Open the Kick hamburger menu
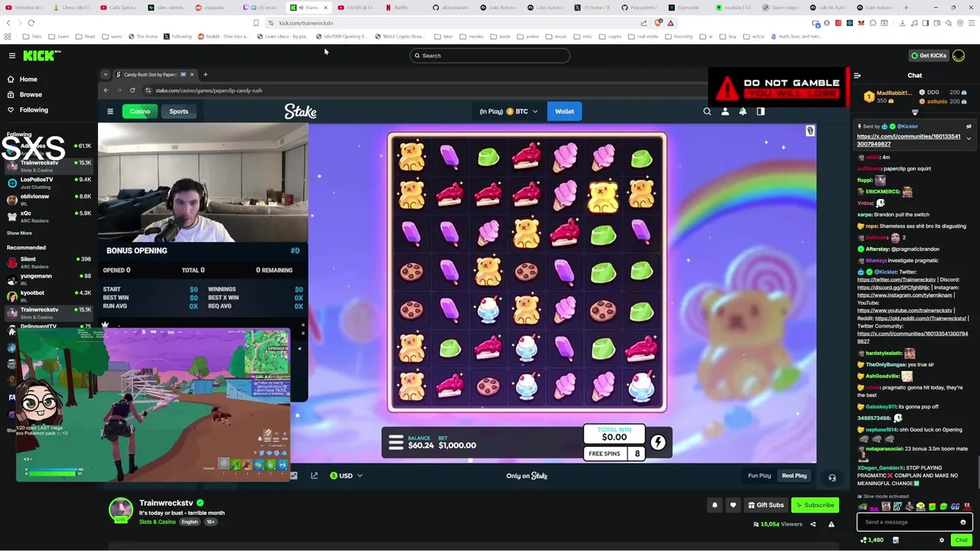Image resolution: width=980 pixels, height=551 pixels. pyautogui.click(x=11, y=55)
